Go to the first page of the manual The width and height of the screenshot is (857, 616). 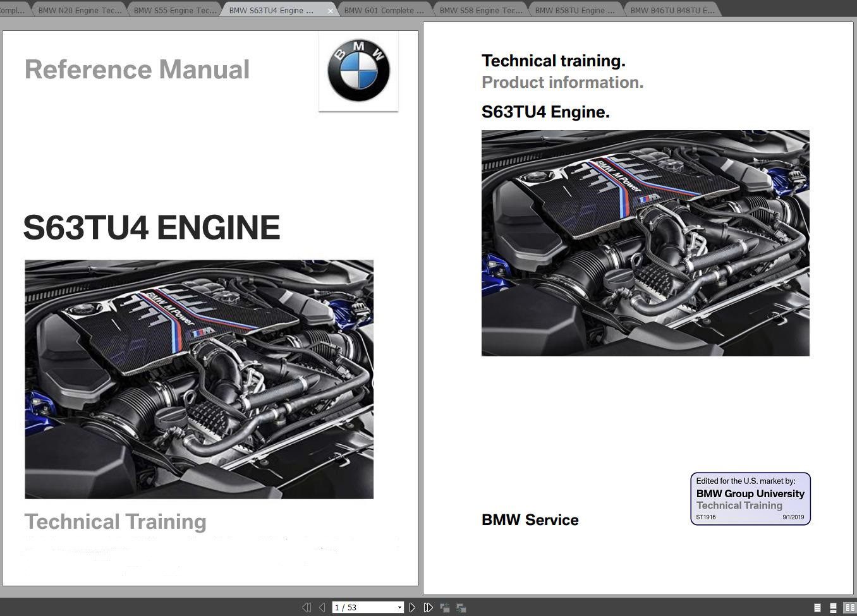point(307,607)
